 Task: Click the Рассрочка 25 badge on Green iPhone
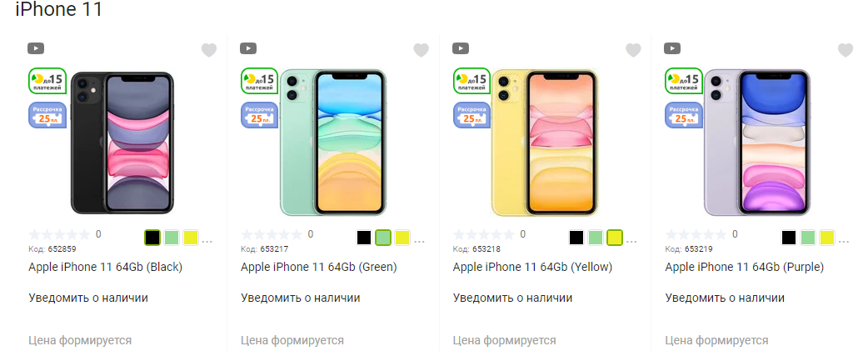pyautogui.click(x=260, y=115)
